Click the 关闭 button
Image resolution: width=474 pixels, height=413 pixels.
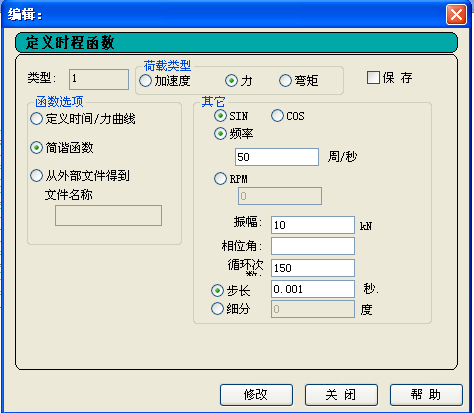(341, 395)
